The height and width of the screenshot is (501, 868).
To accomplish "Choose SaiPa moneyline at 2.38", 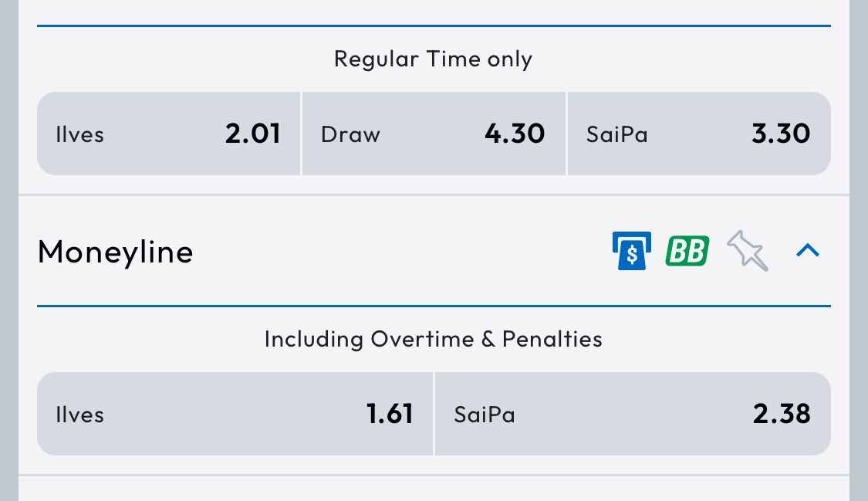I will coord(633,414).
